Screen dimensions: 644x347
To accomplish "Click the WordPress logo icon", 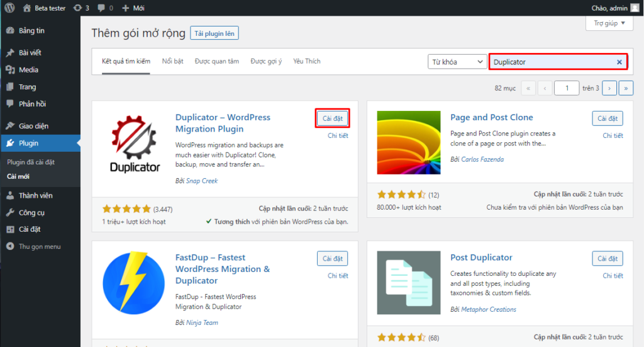I will [9, 8].
